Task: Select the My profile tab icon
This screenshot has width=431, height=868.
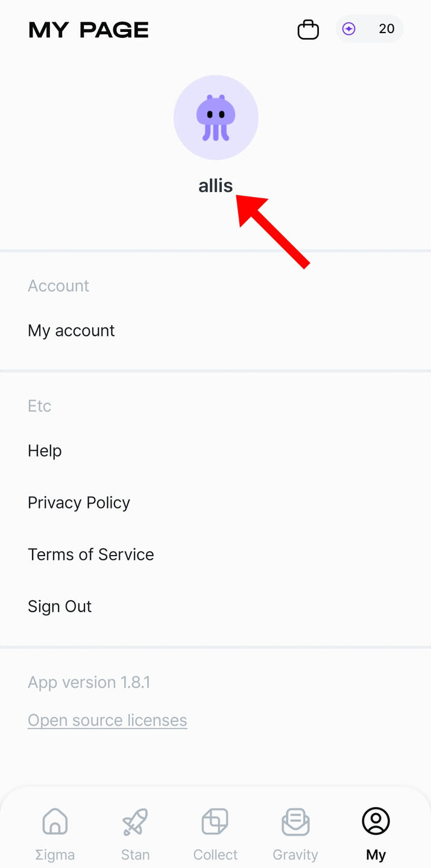Action: click(x=376, y=822)
